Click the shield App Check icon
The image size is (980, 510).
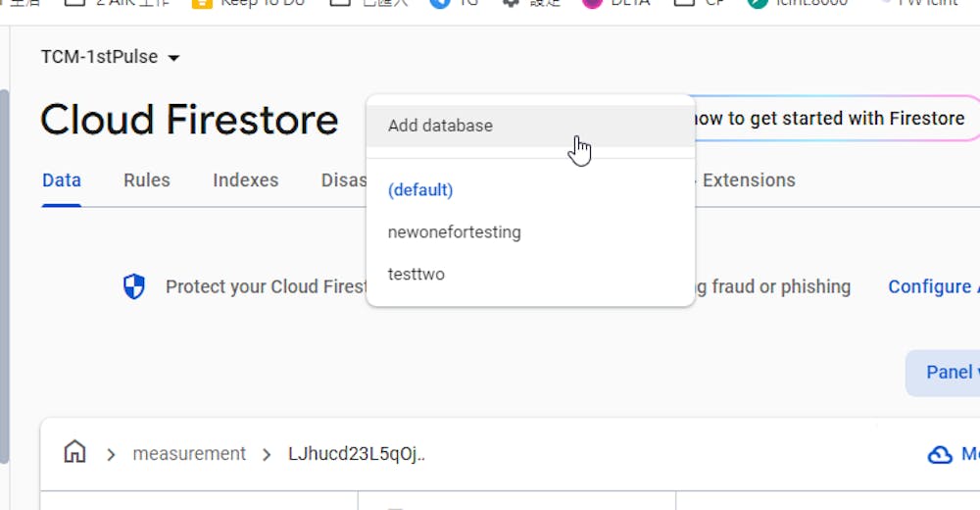pos(133,286)
